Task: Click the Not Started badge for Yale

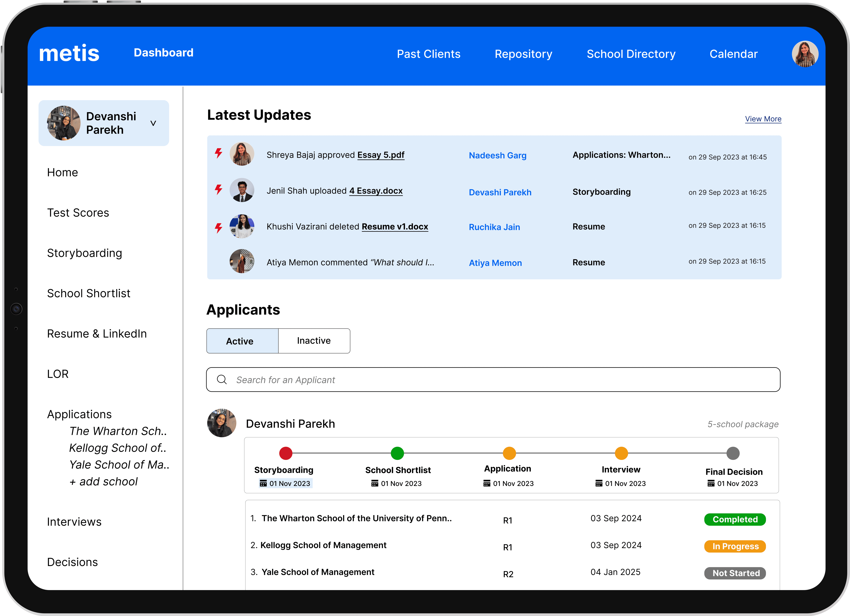Action: pyautogui.click(x=735, y=573)
